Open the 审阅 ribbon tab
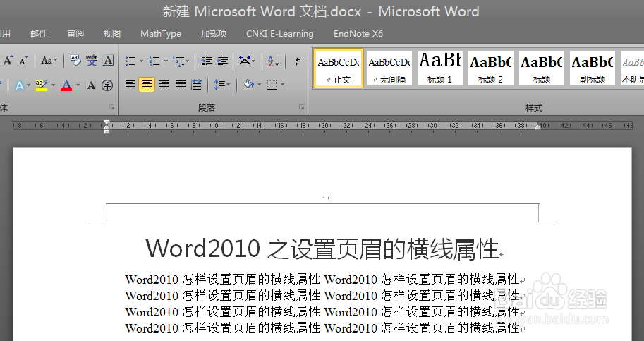 [75, 34]
